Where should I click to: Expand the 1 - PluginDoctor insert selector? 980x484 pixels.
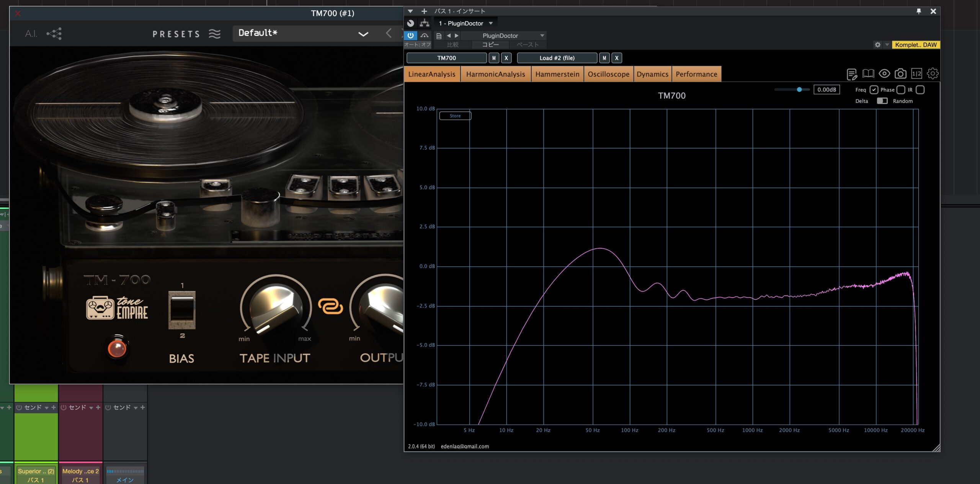click(491, 23)
